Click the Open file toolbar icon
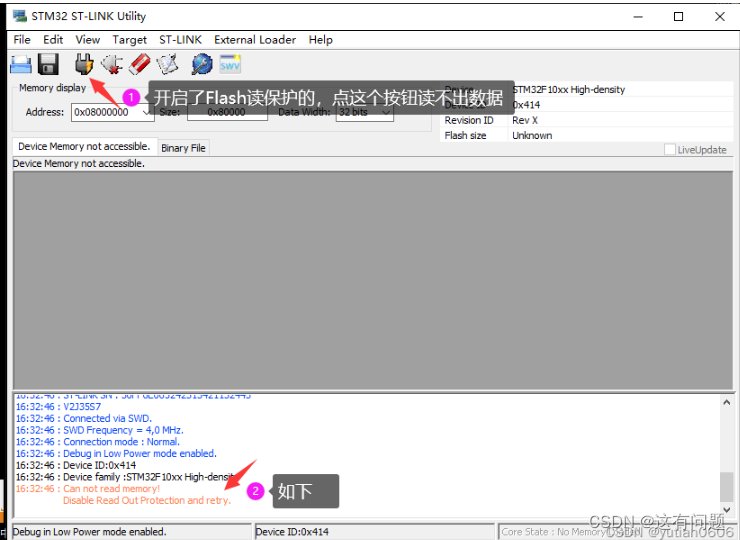This screenshot has height=540, width=740. [x=21, y=64]
